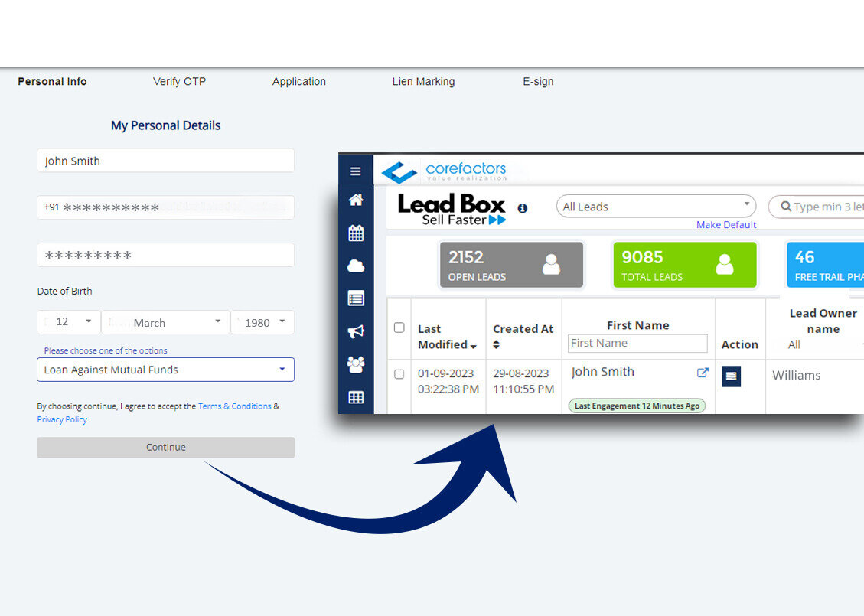The image size is (864, 616).
Task: Click the Last Engagement 12 Minutes Ago badge
Action: coord(637,406)
